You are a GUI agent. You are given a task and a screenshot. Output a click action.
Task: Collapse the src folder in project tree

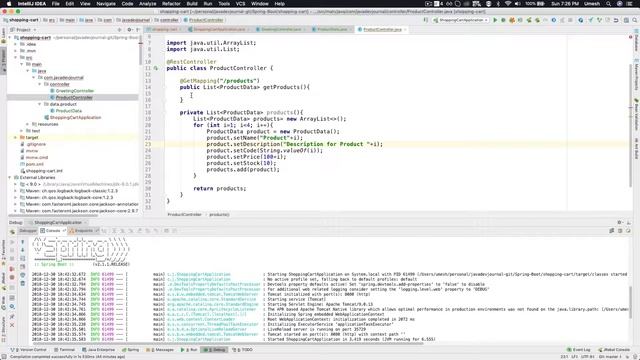pos(16,58)
